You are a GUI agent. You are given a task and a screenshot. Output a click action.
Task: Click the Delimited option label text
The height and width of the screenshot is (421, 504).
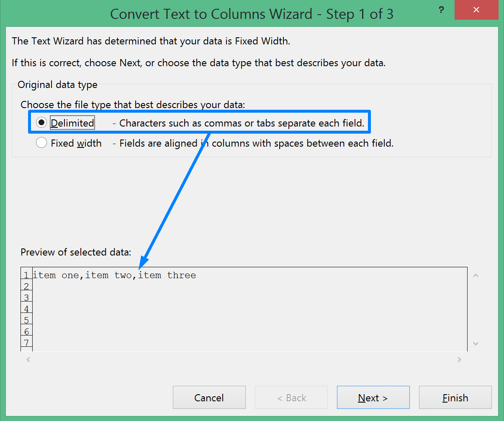pos(72,123)
